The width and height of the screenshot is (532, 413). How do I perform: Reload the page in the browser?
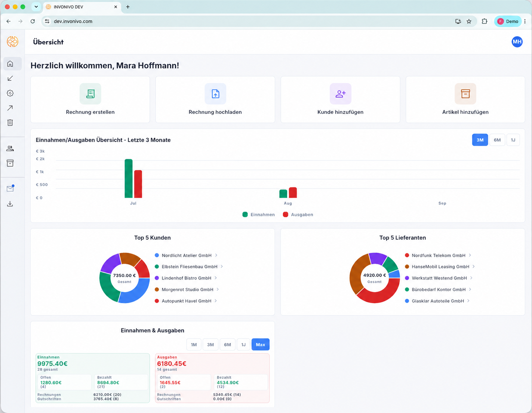click(33, 21)
